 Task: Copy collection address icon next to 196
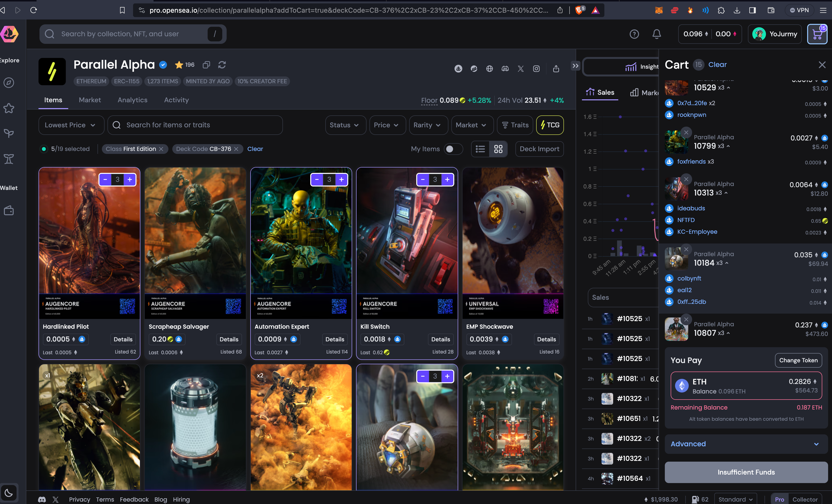tap(206, 65)
